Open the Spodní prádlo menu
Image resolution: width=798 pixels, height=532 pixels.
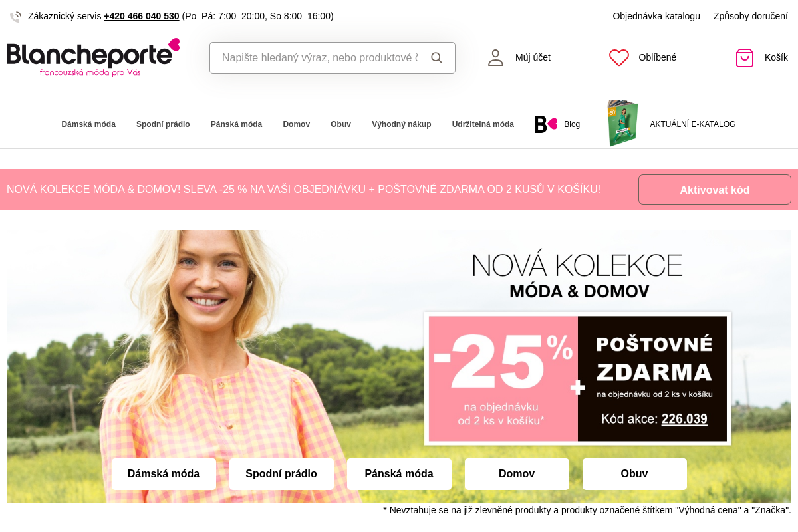tap(163, 124)
